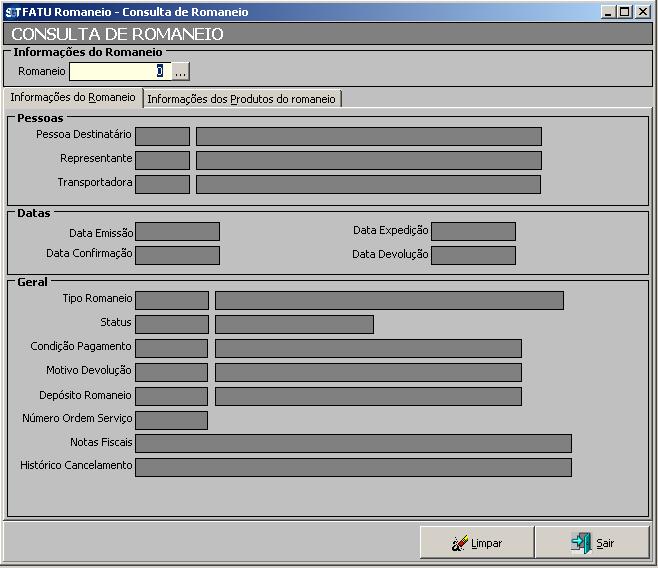The height and width of the screenshot is (568, 658).
Task: Focus the Romaneio number input field
Action: tap(117, 72)
